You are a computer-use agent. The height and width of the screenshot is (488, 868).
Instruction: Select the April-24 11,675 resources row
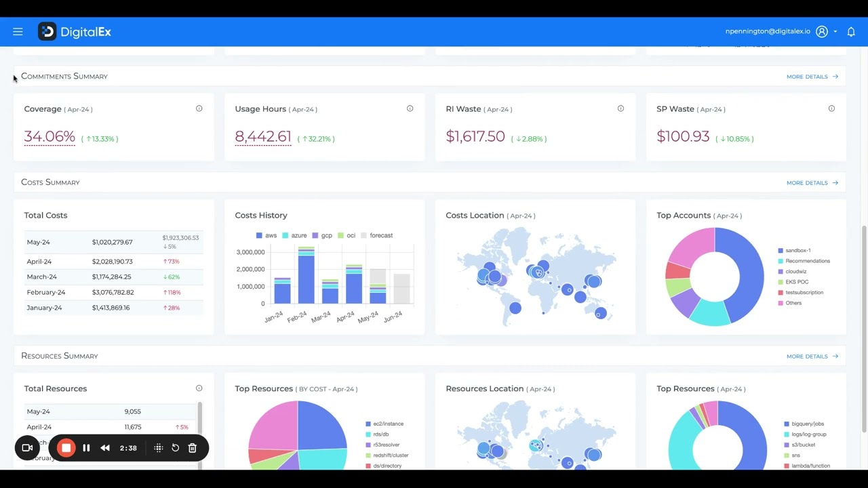click(110, 427)
